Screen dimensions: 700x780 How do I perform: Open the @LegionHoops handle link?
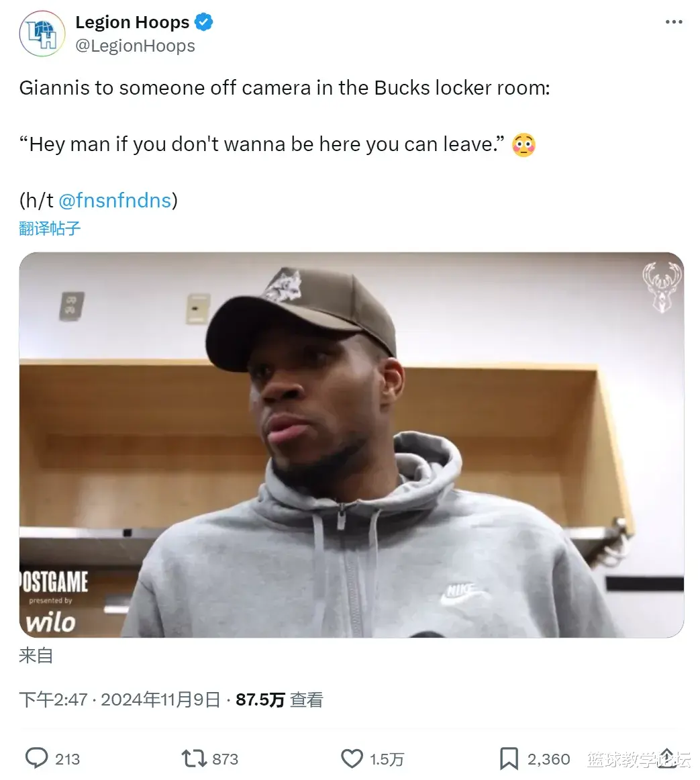coord(136,46)
